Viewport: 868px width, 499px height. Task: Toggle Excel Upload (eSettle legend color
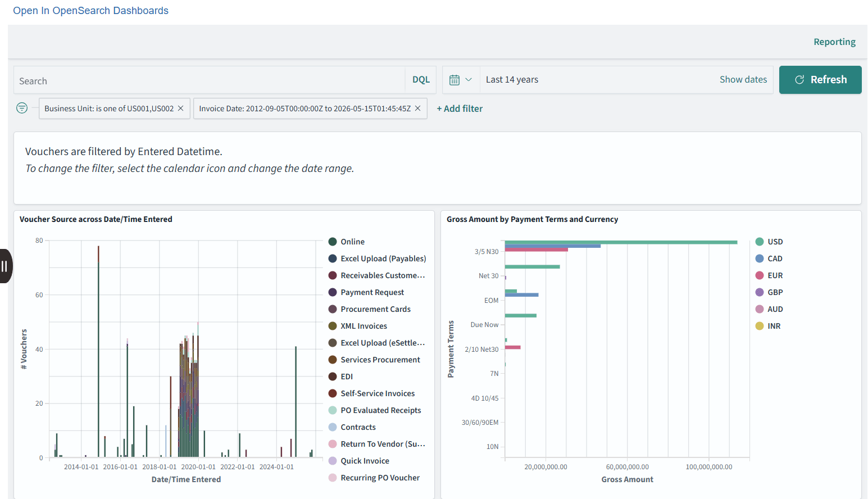[x=333, y=343]
